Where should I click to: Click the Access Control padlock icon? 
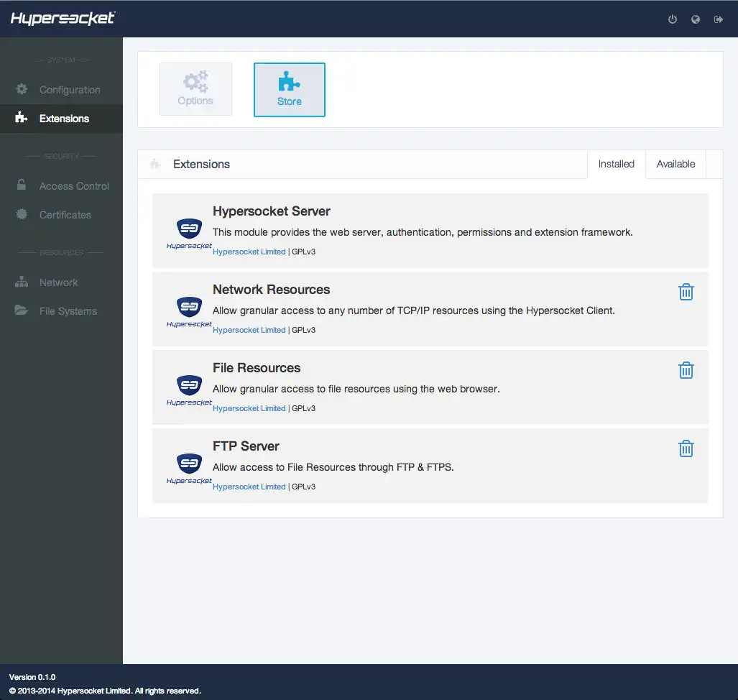(x=22, y=184)
